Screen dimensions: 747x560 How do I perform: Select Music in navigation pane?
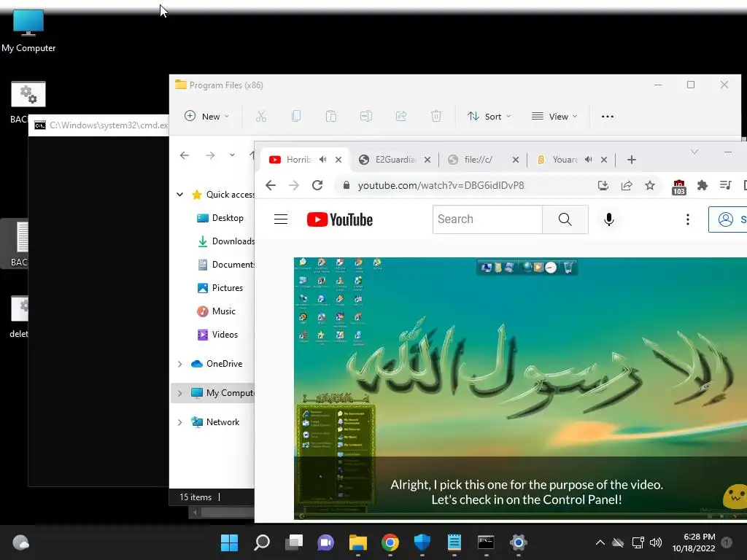click(x=216, y=311)
